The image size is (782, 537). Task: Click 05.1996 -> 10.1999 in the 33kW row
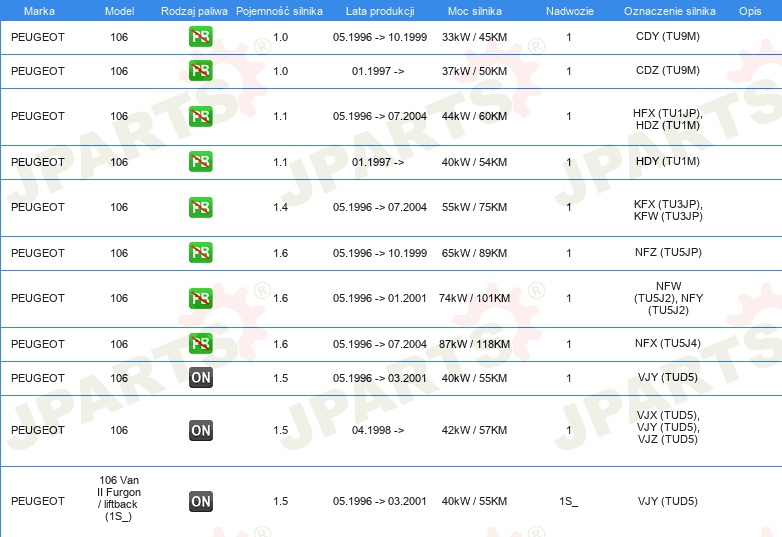tap(380, 37)
